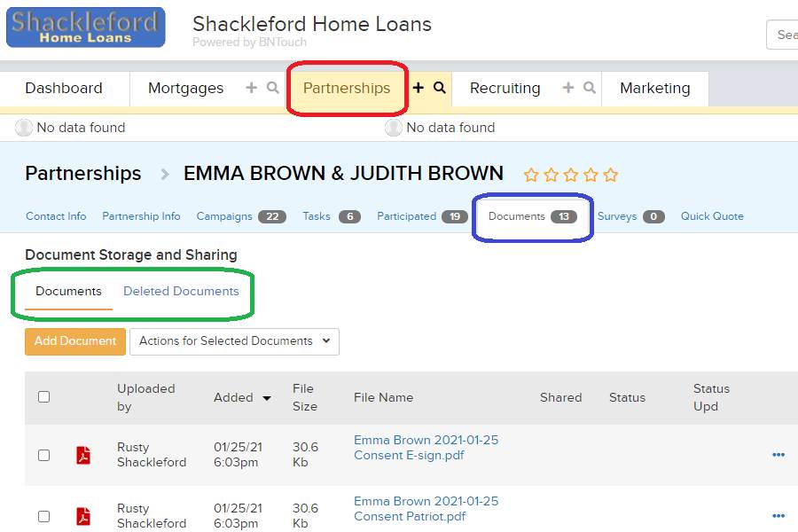Viewport: 798px width, 532px height.
Task: Click breadcrumb chevron after Partnerships heading
Action: [x=165, y=175]
